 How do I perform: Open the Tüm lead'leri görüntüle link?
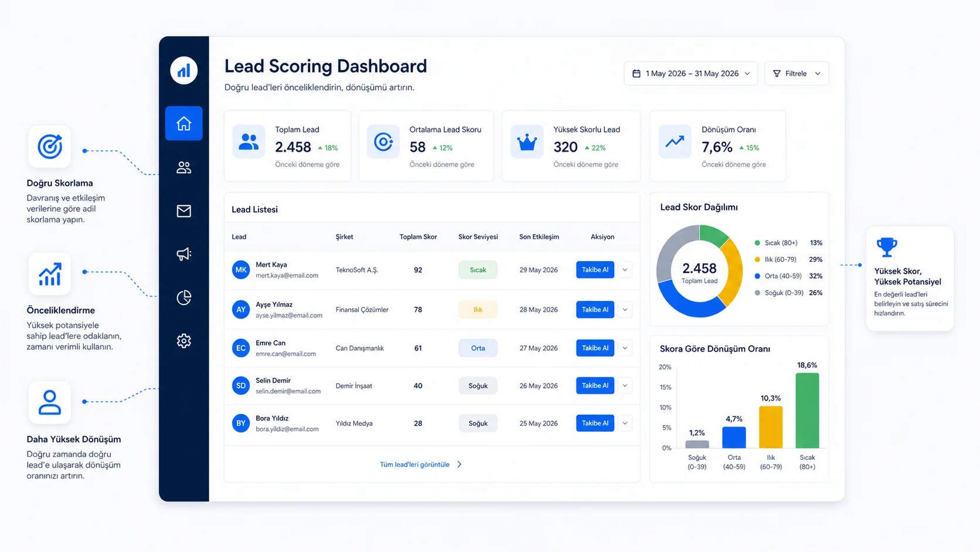[x=421, y=465]
